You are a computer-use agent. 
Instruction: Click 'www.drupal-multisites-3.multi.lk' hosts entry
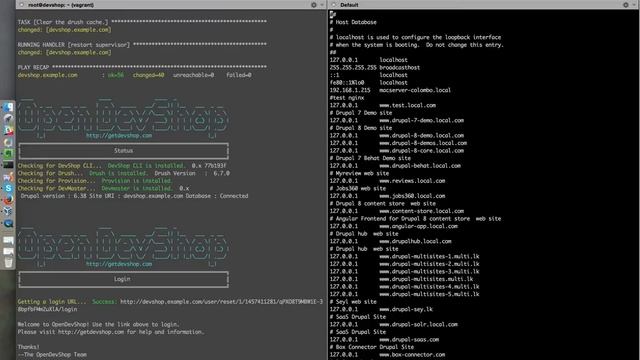pyautogui.click(x=429, y=271)
